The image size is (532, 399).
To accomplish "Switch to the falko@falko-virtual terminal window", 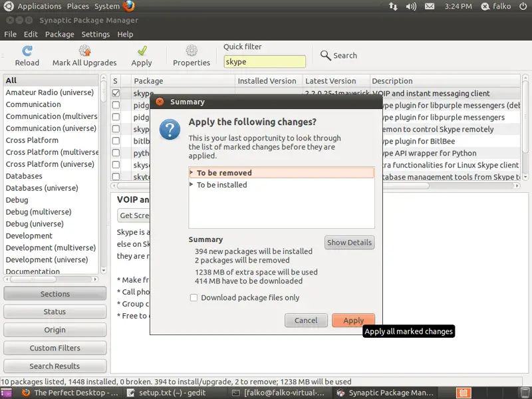I will 278,393.
